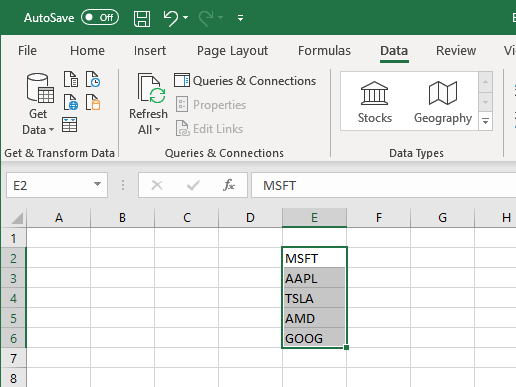
Task: Open the File tab
Action: click(27, 51)
